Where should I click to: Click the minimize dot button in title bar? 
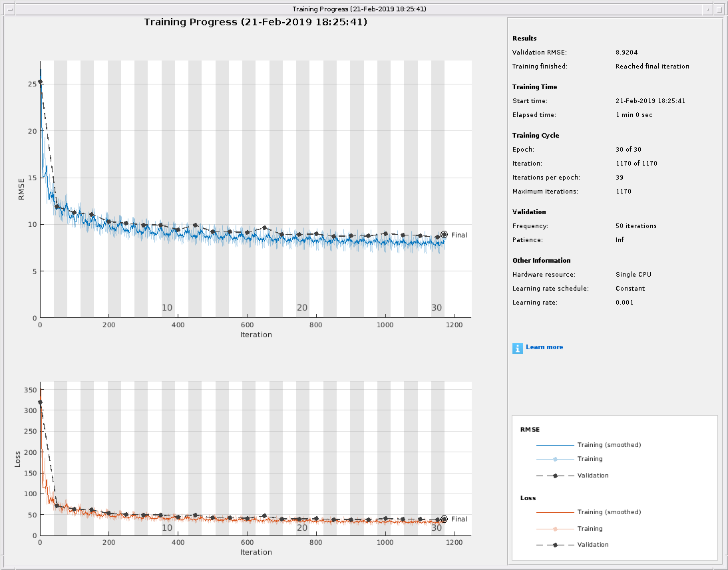[x=709, y=9]
